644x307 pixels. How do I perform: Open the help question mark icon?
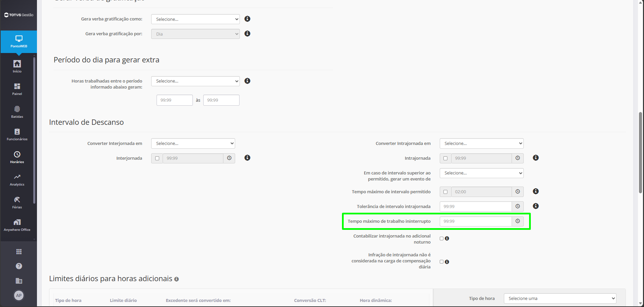pos(19,266)
